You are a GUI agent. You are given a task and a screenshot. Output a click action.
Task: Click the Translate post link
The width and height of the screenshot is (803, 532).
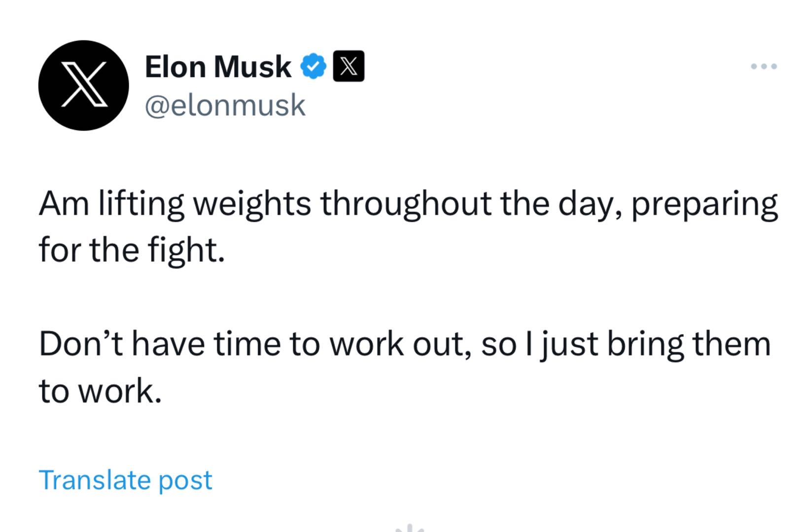tap(125, 479)
